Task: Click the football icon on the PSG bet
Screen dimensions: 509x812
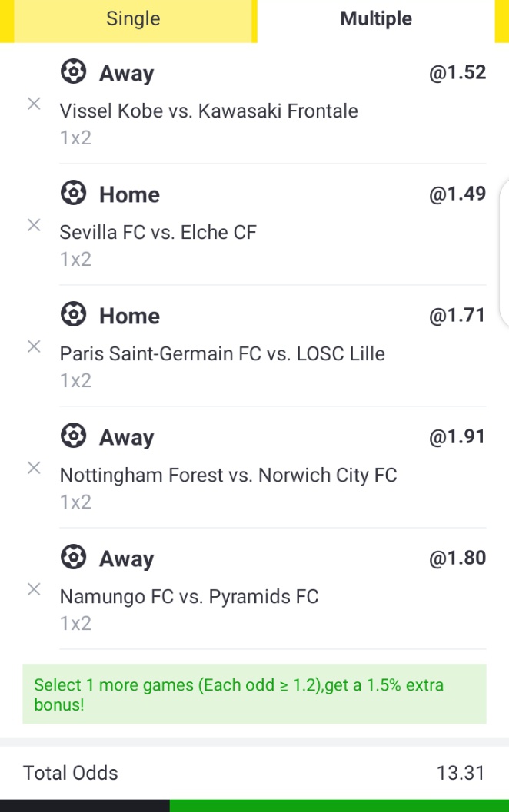Action: [73, 315]
